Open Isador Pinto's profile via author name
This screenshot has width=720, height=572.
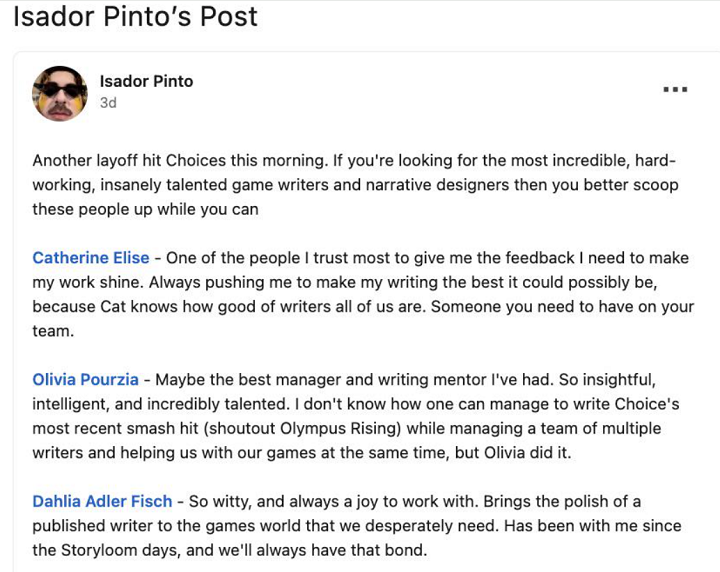[146, 81]
